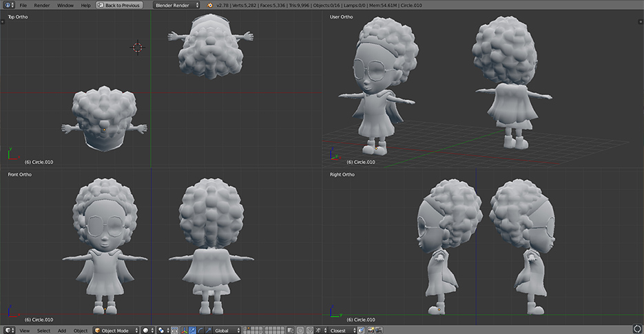Click the viewport shading sphere selector
644x334 pixels.
click(147, 331)
